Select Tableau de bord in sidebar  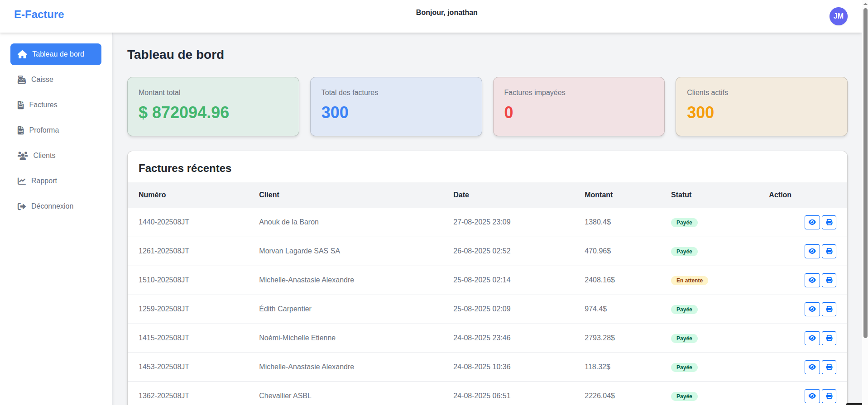pos(56,54)
